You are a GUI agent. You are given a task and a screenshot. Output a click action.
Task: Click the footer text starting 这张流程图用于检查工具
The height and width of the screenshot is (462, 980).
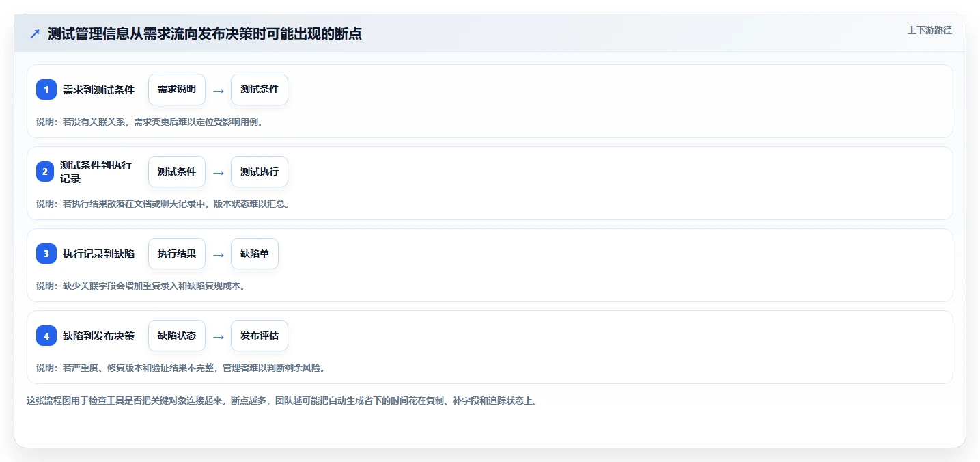(282, 400)
